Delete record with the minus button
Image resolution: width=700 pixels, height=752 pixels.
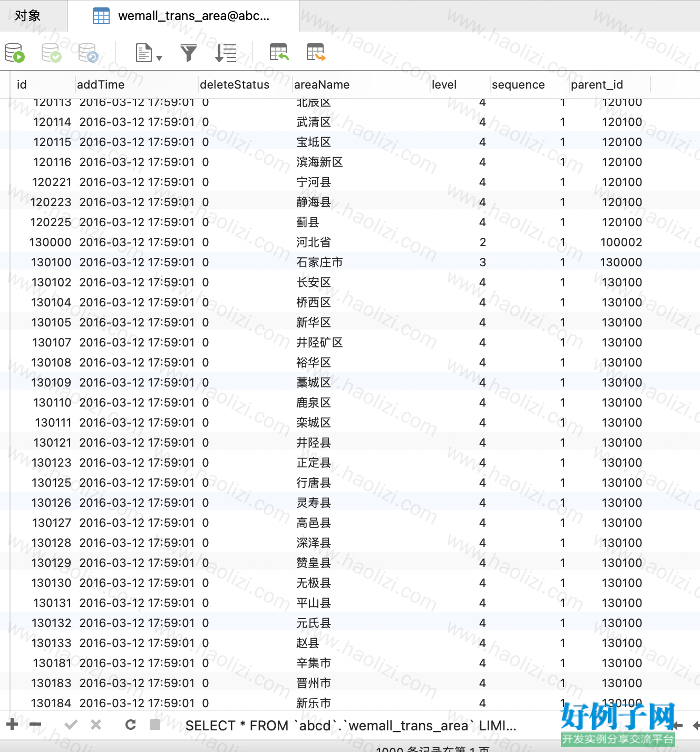[x=35, y=725]
